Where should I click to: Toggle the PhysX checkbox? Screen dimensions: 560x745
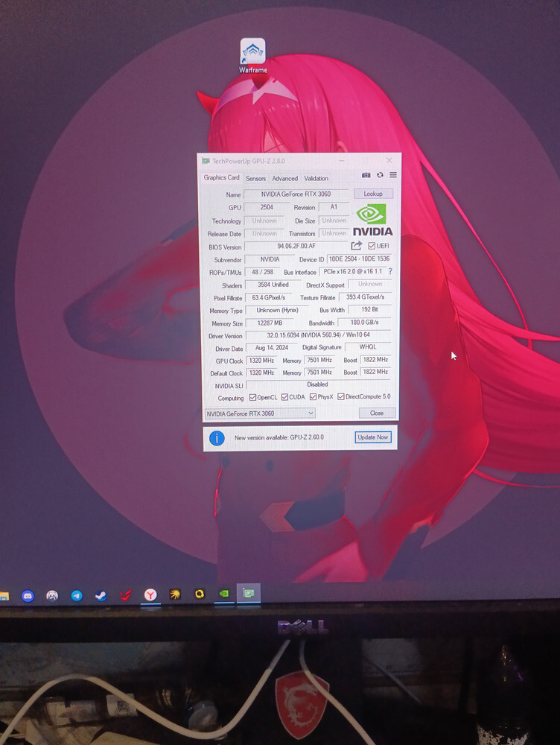313,397
